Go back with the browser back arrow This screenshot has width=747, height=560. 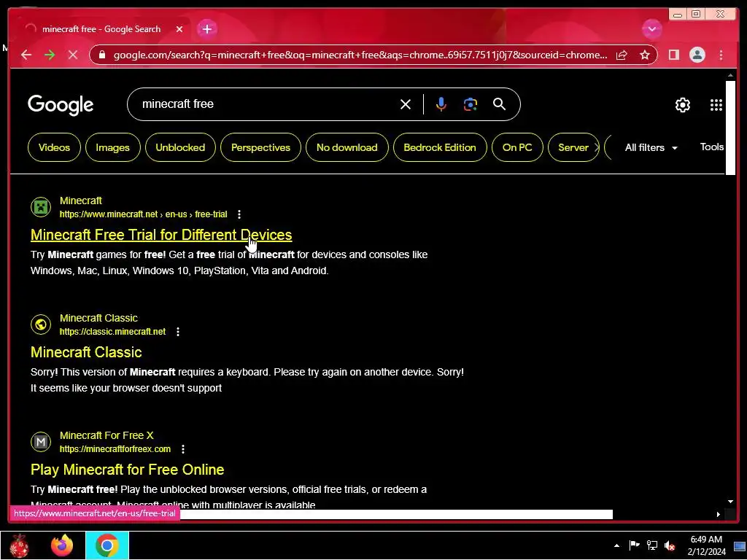[26, 55]
